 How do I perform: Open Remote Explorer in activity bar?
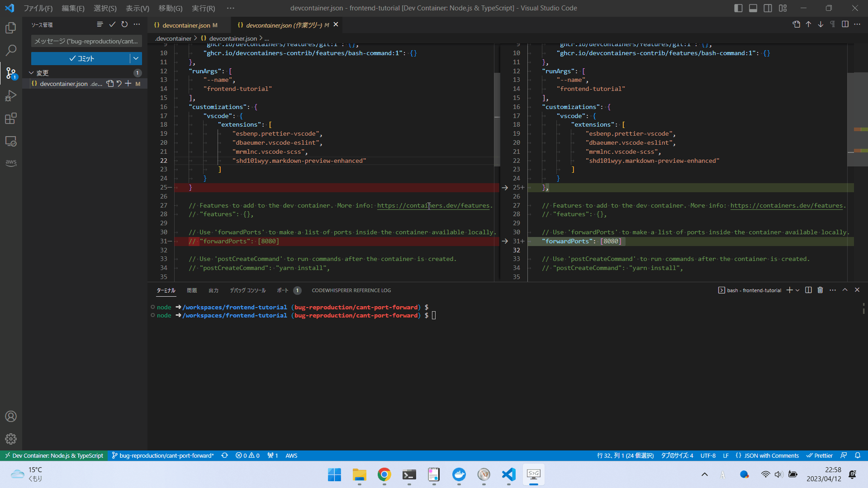[11, 142]
